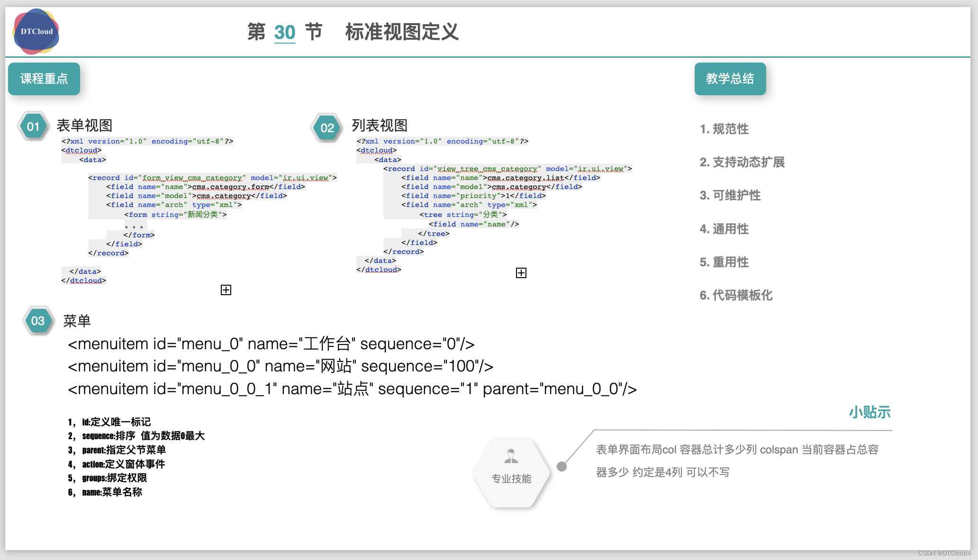Image resolution: width=978 pixels, height=560 pixels.
Task: Click the menu_0_0_1 menuitem line
Action: pos(352,389)
